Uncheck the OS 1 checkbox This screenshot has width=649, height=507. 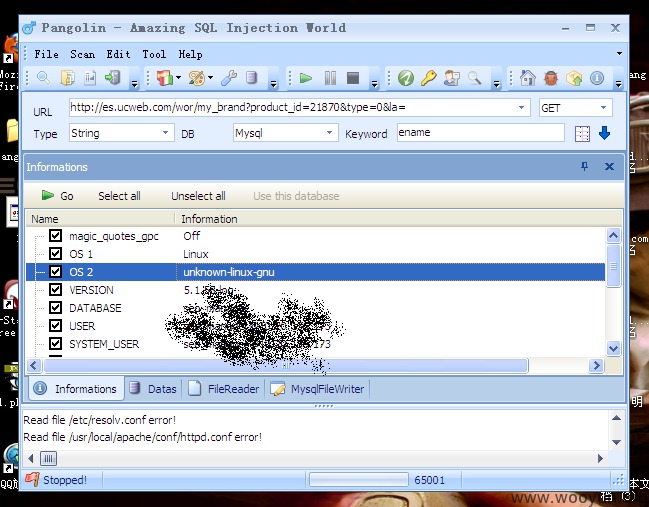55,253
